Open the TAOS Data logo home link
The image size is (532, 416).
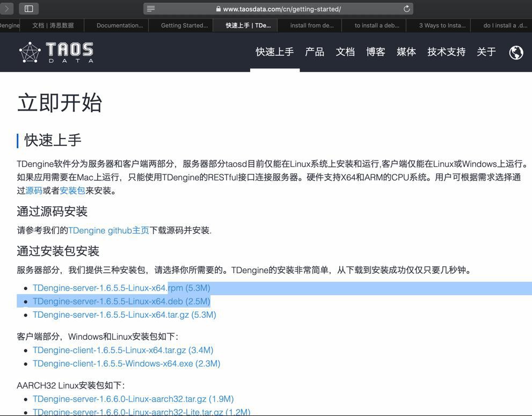pyautogui.click(x=56, y=52)
